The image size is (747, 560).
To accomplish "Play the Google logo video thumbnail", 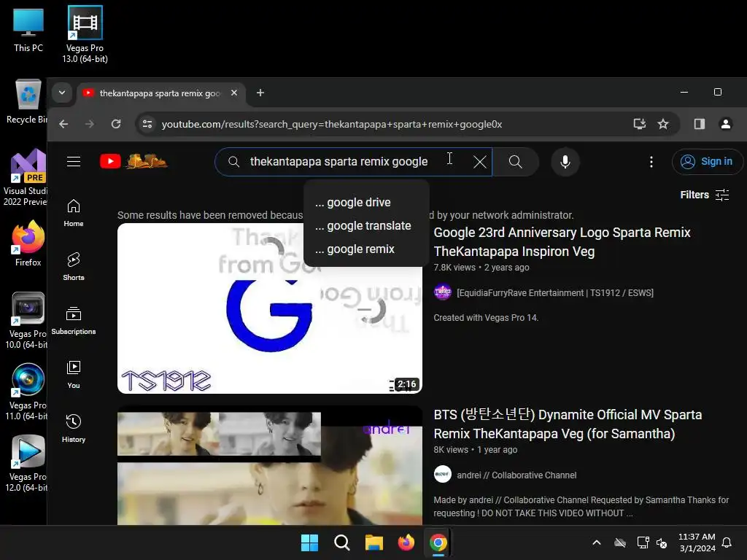I will click(x=270, y=308).
